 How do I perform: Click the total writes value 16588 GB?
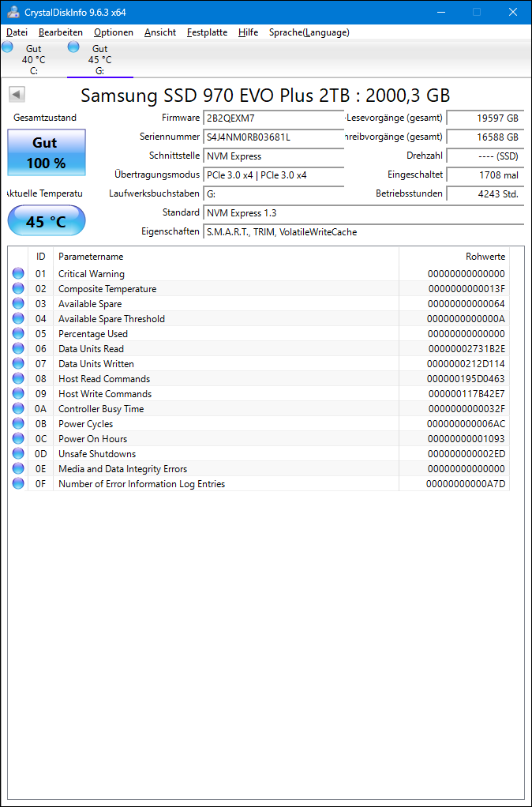[485, 137]
